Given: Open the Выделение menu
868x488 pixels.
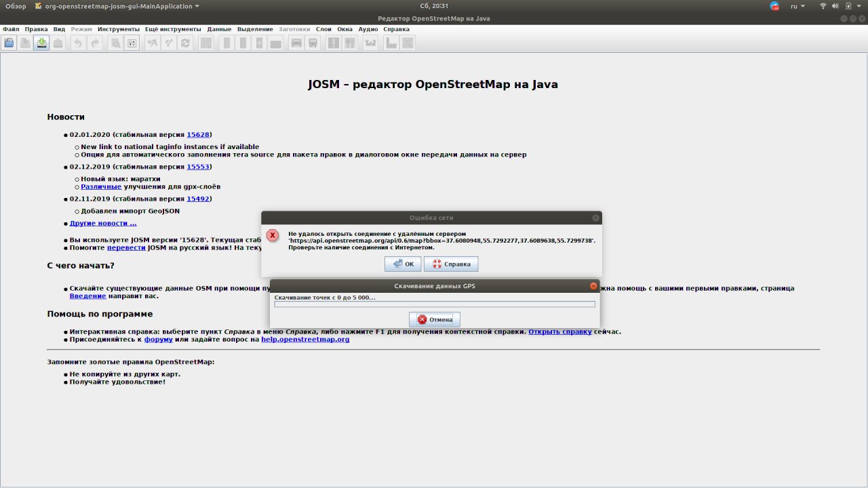Looking at the screenshot, I should pos(255,29).
